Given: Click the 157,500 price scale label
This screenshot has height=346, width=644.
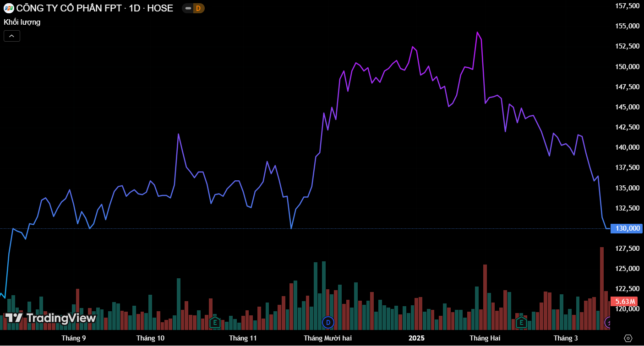Looking at the screenshot, I should 627,6.
